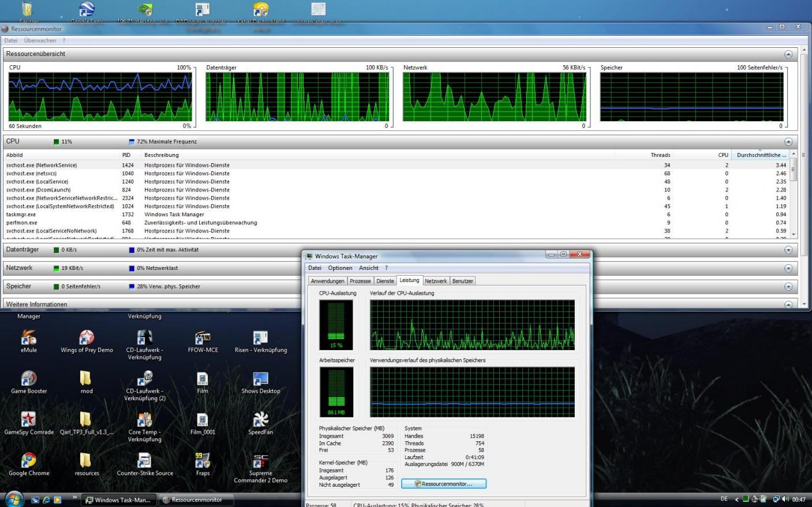Image resolution: width=812 pixels, height=507 pixels.
Task: Open the Datei menu in Ressourcenmonitor
Action: tap(11, 41)
